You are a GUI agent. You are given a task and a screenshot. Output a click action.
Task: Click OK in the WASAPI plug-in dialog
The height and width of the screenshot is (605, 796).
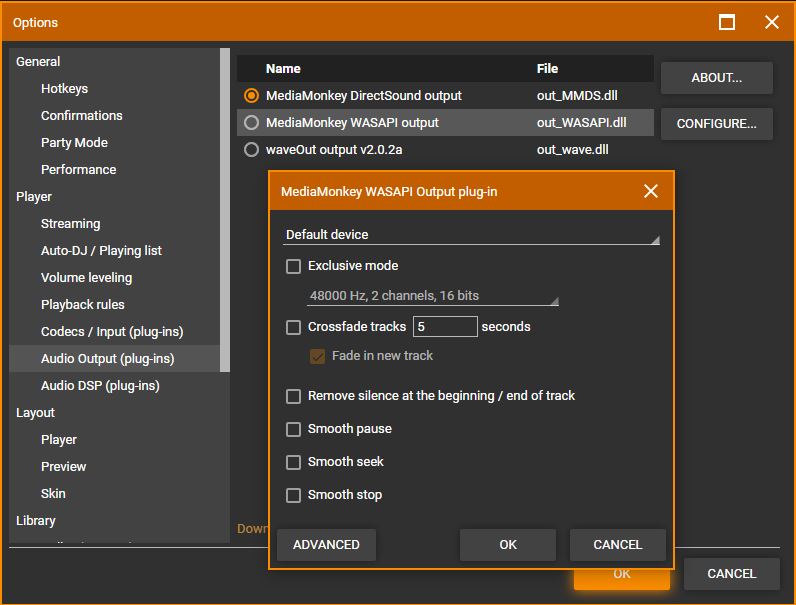point(508,545)
